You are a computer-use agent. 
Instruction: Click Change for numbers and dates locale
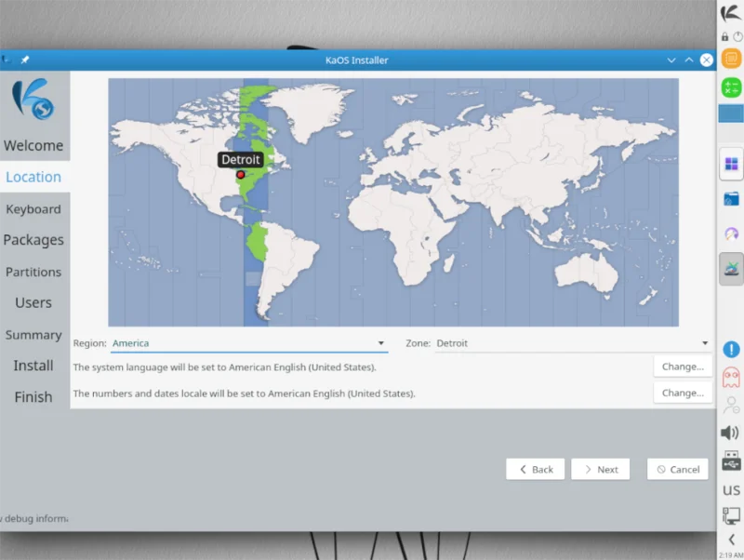683,393
